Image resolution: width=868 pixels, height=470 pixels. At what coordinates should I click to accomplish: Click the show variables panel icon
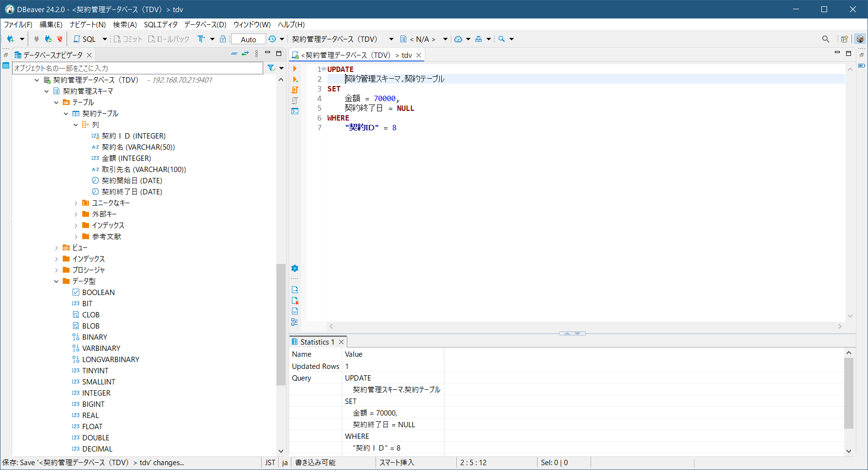pos(295,311)
